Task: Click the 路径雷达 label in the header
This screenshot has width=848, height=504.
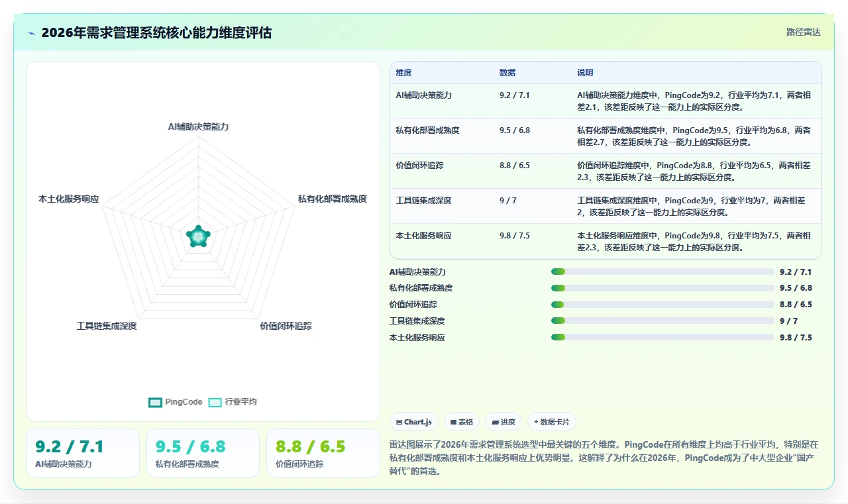Action: [x=803, y=32]
